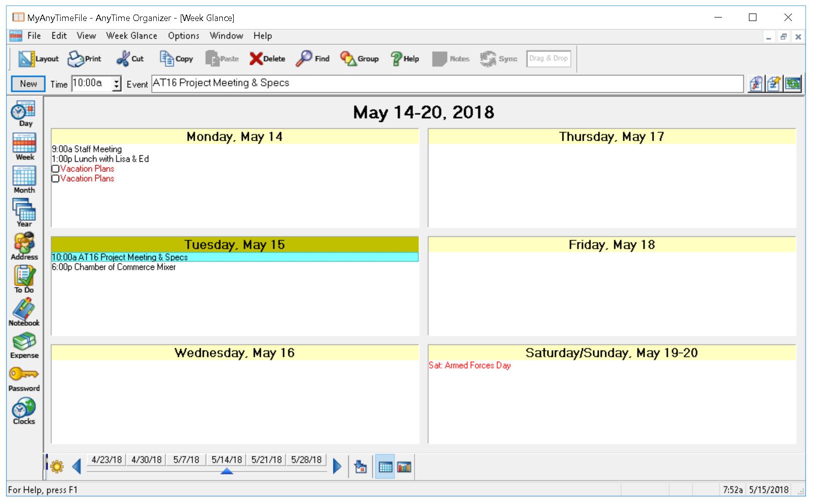815x504 pixels.
Task: Open the Notebook section
Action: click(x=24, y=311)
